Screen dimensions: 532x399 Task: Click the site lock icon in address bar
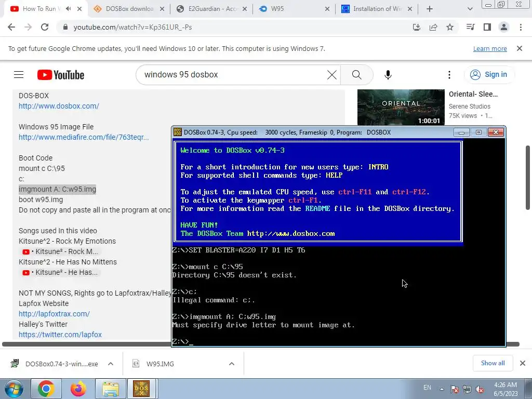click(x=65, y=27)
